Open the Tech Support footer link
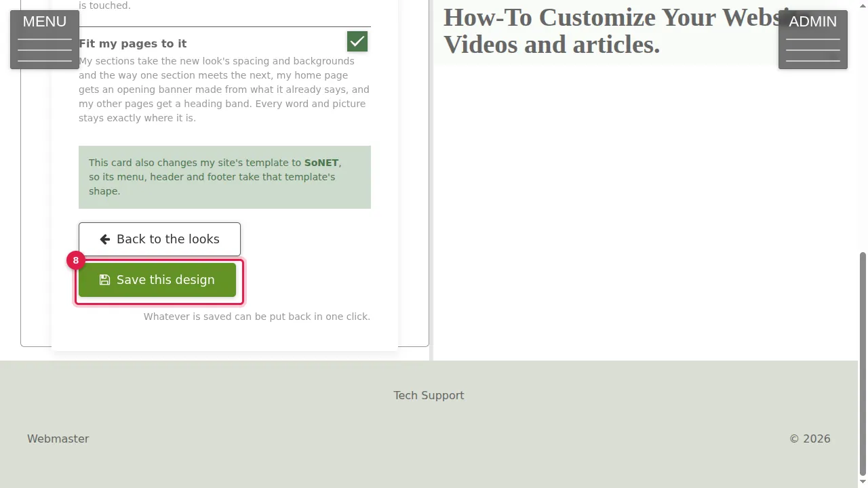868x488 pixels. click(429, 395)
